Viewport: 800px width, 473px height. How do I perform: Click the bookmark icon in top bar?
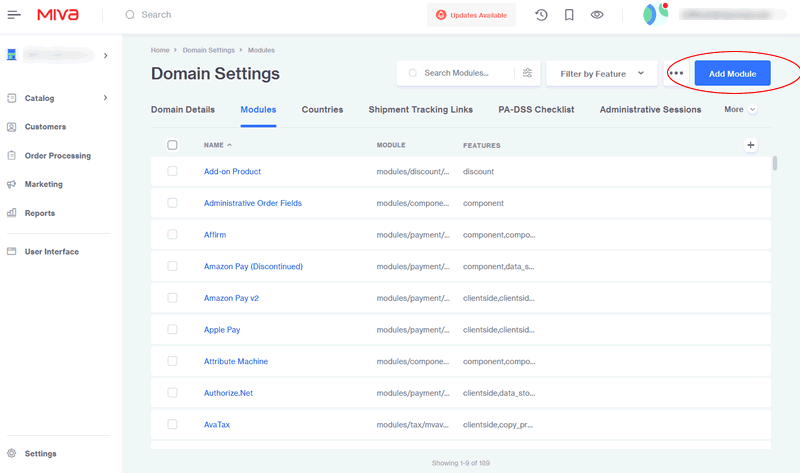coord(569,15)
